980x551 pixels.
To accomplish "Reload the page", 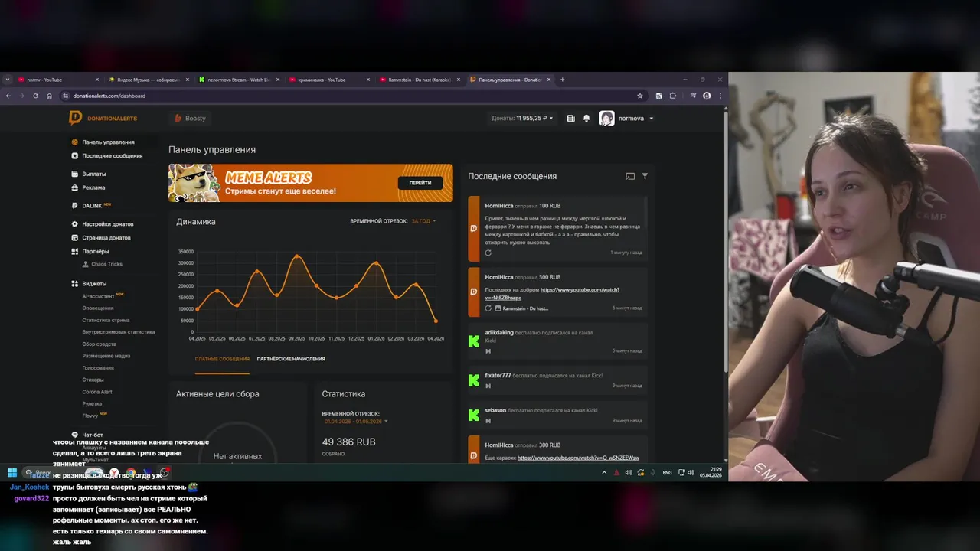I will pyautogui.click(x=35, y=96).
